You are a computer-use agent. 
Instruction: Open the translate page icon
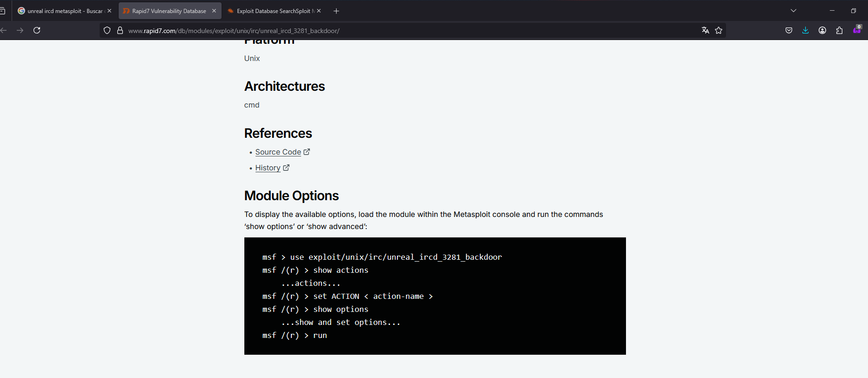click(705, 30)
